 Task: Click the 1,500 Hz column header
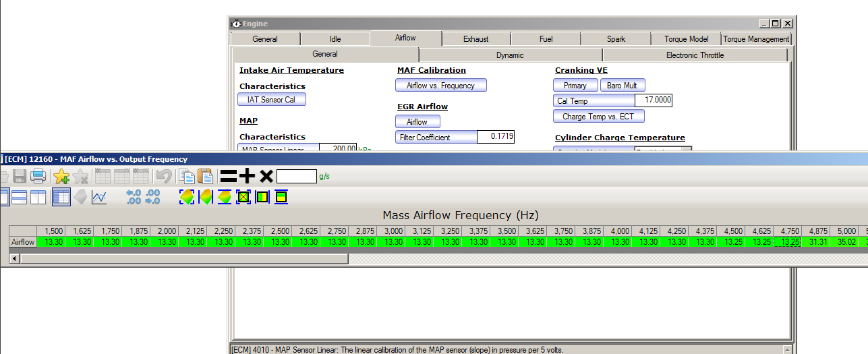(x=51, y=231)
